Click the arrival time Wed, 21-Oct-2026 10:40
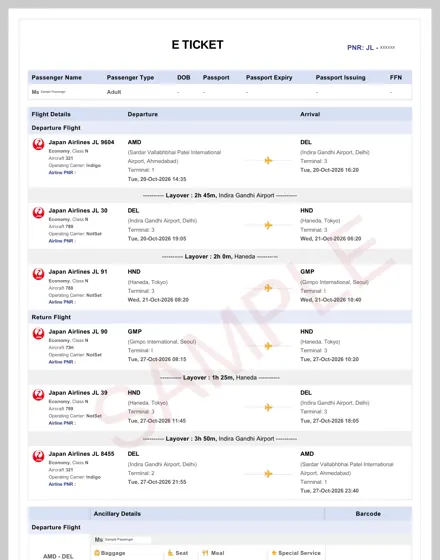The image size is (440, 560). tap(331, 300)
